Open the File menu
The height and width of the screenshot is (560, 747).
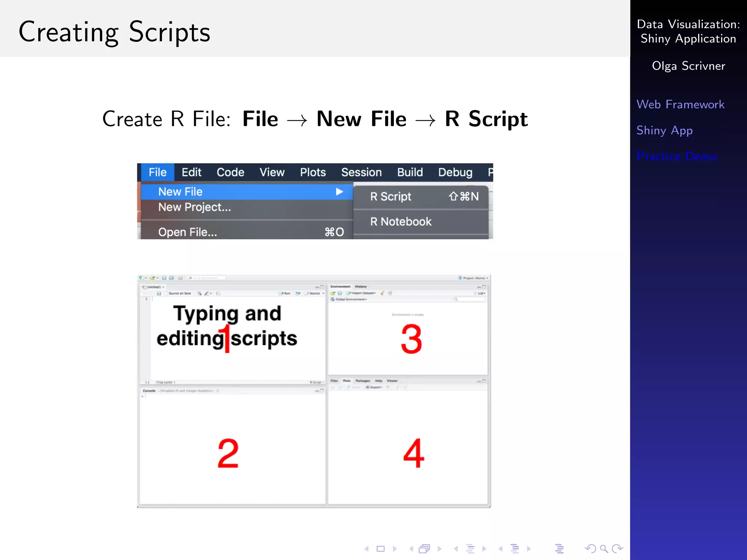(158, 172)
